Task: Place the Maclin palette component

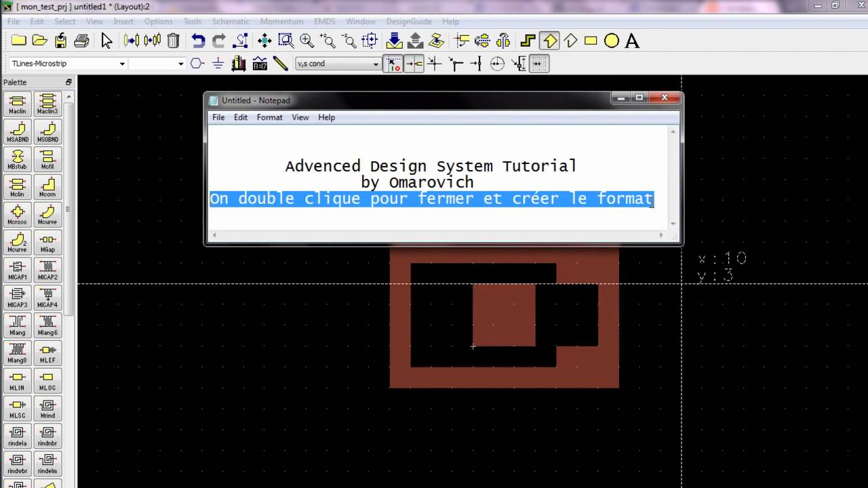Action: [x=17, y=104]
